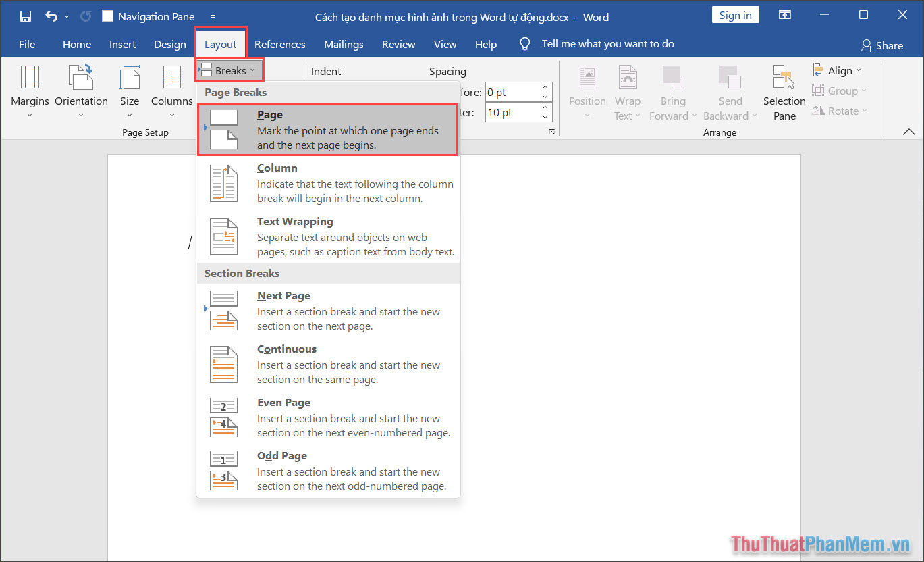Click the Continuous section break icon

tap(224, 364)
